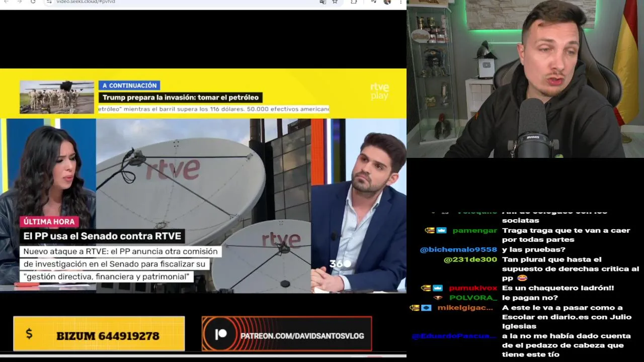Click chat message le pagan no?
The width and height of the screenshot is (644, 362).
tap(530, 298)
